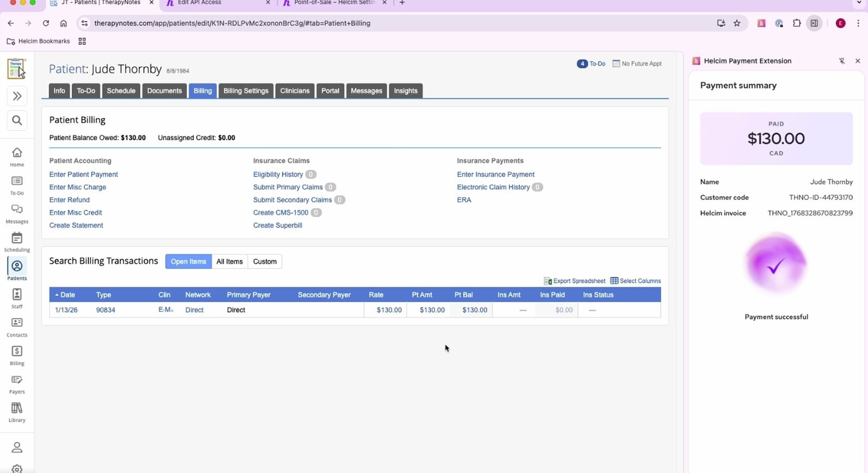
Task: Select the Billing tab
Action: pyautogui.click(x=203, y=91)
